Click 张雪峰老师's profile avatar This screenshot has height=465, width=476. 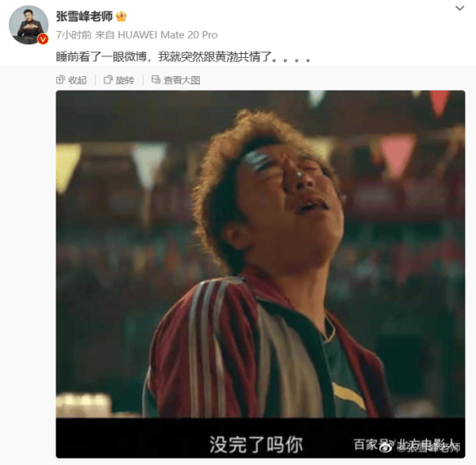click(x=29, y=25)
